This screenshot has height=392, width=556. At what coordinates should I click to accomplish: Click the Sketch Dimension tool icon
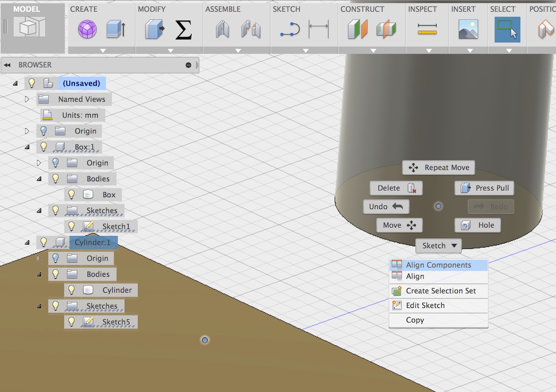[x=319, y=29]
